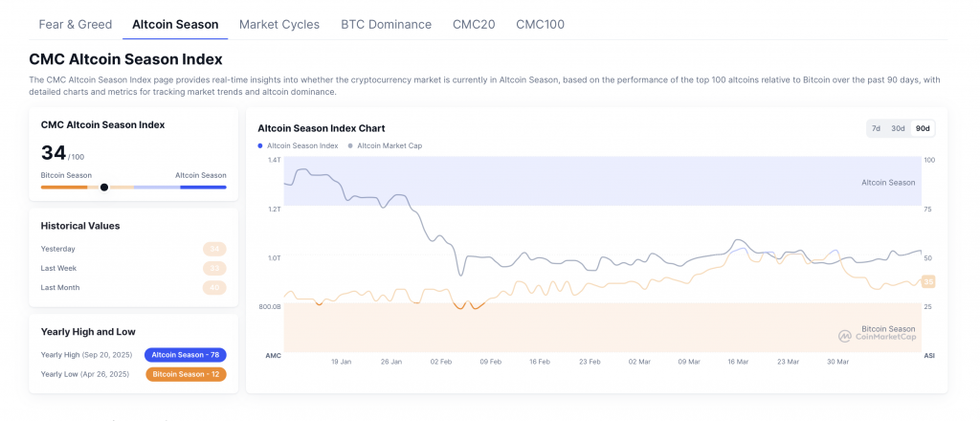Click Yesterday's historical value badge
Screen dimensions: 980x421
pos(214,249)
